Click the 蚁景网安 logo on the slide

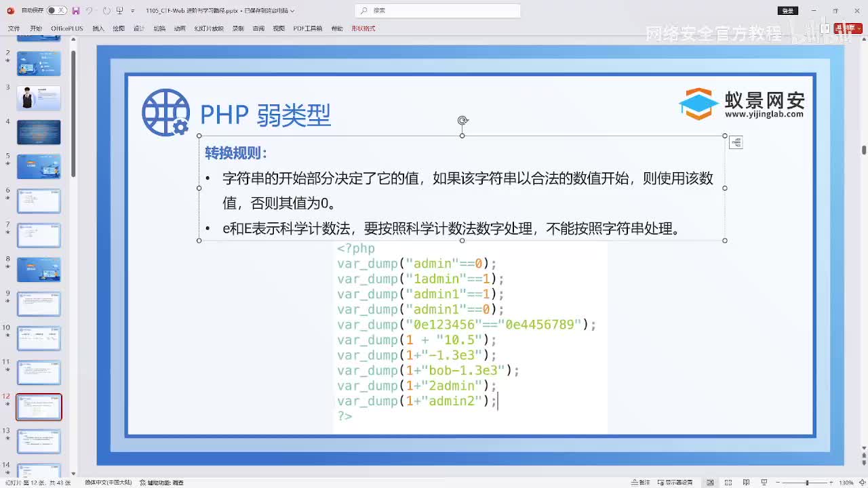pos(741,104)
